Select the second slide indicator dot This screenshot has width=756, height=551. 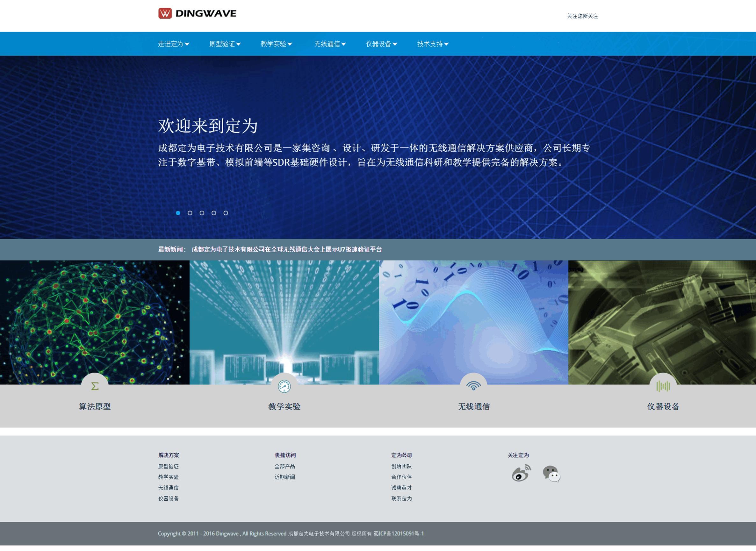190,213
